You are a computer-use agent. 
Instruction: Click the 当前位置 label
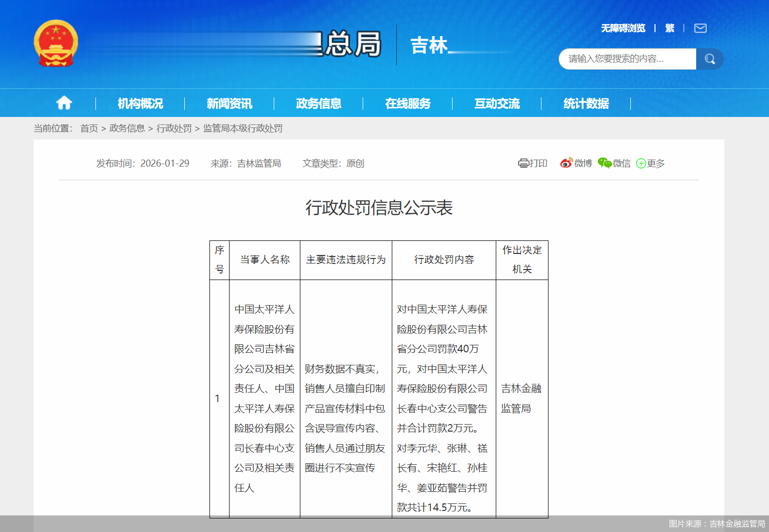coord(53,128)
